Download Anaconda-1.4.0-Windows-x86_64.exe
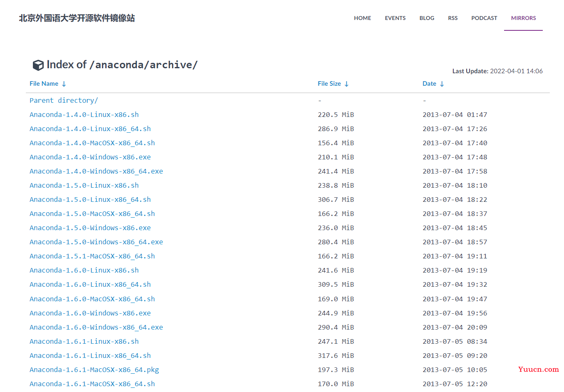This screenshot has height=392, width=564. [x=96, y=171]
